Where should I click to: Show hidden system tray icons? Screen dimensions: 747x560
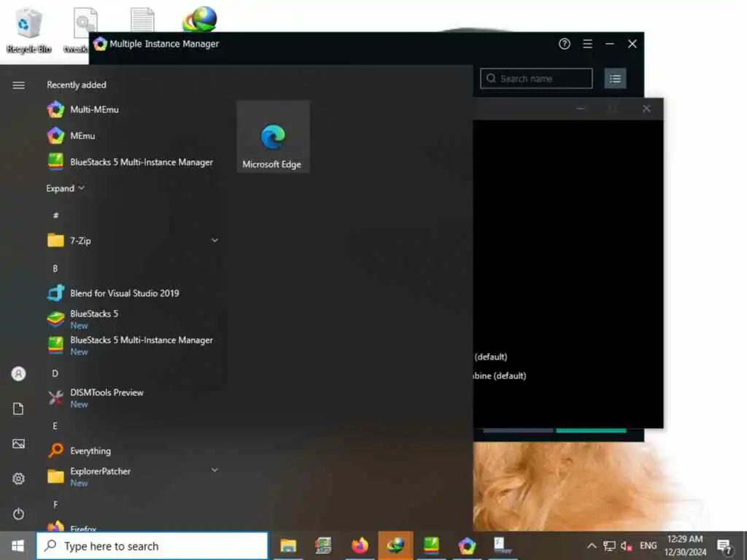point(592,545)
